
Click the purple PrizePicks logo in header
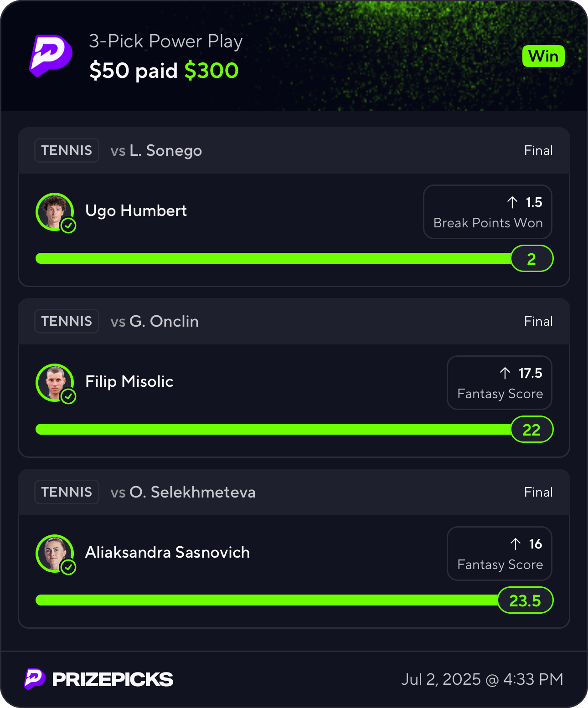click(x=51, y=55)
